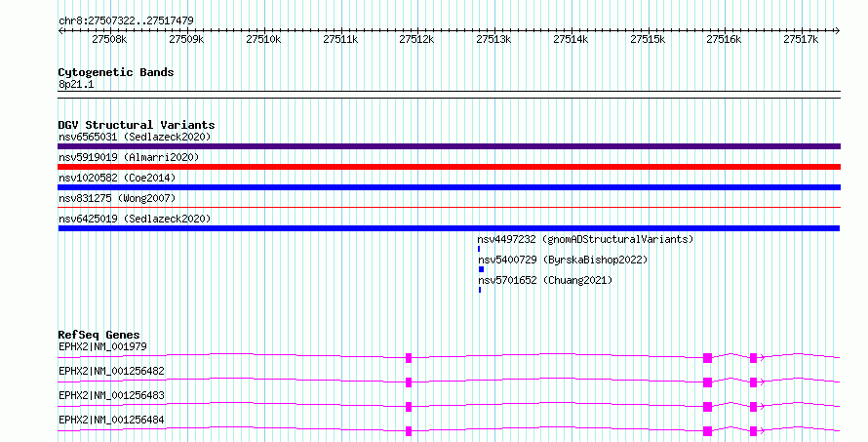Click blue square marker under nsv5400729

tap(481, 269)
